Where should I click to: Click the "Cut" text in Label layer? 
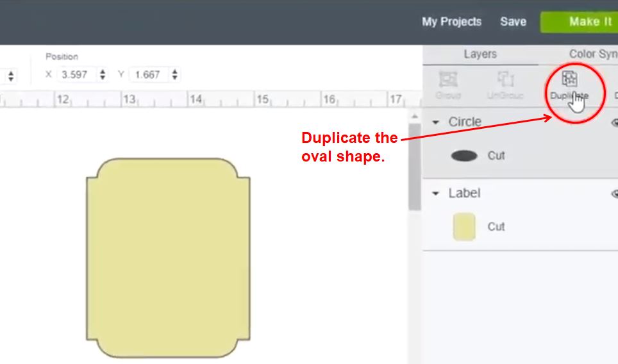(496, 226)
